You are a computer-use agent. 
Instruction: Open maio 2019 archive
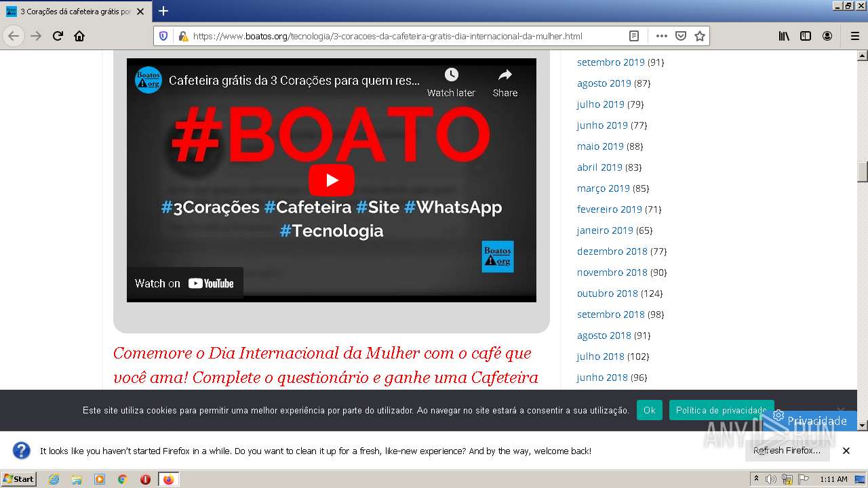pyautogui.click(x=600, y=146)
